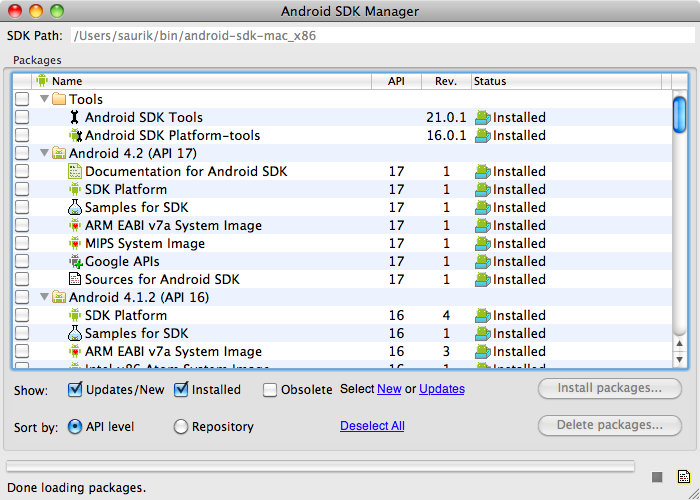Viewport: 700px width, 500px height.
Task: Click the Sources for Android SDK icon
Action: click(x=75, y=279)
